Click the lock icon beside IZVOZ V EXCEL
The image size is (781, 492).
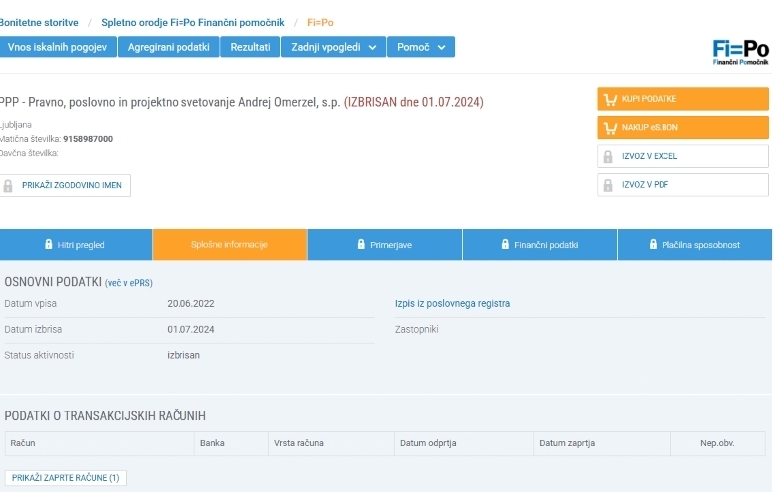pos(608,157)
